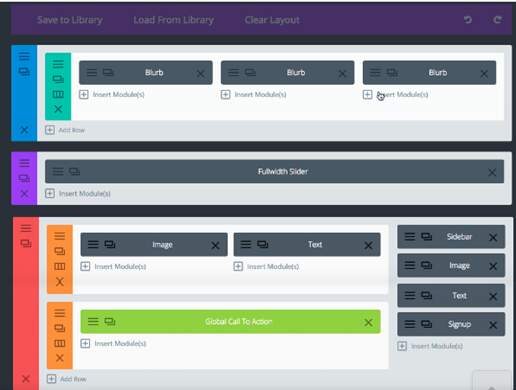Viewport: 516px width, 390px height.
Task: Clone the first Blurb module
Action: 108,72
